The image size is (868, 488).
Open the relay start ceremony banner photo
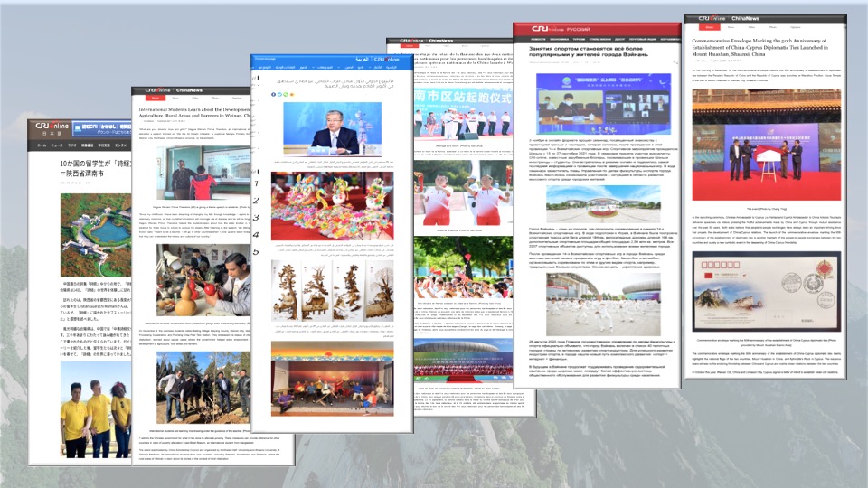[x=463, y=114]
